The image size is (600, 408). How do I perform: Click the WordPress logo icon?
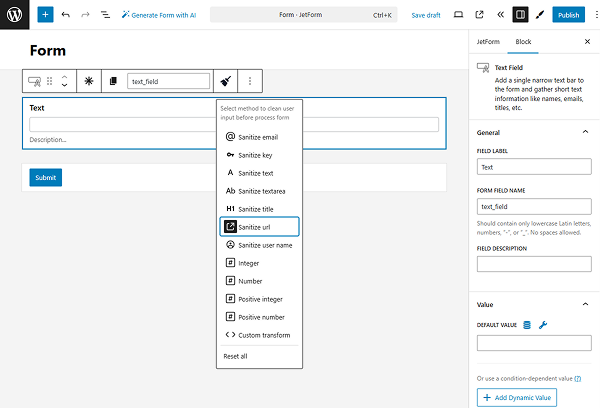(x=14, y=15)
